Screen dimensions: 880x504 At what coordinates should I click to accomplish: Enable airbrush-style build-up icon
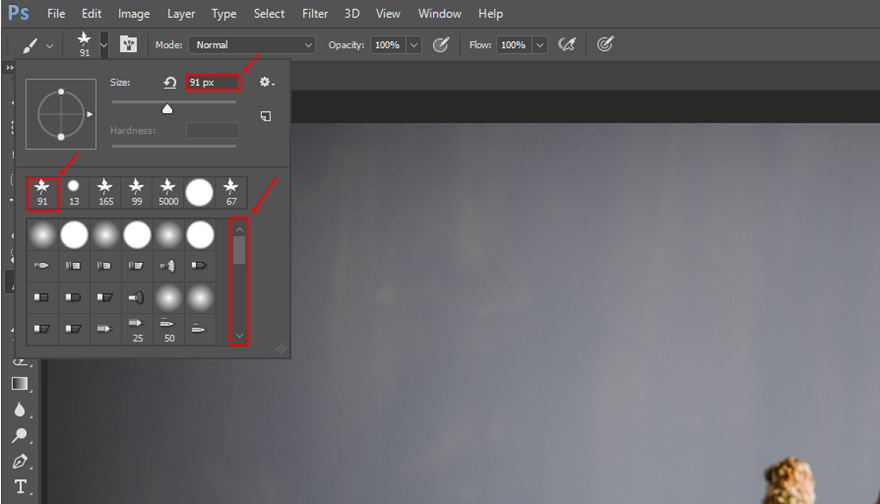(567, 44)
